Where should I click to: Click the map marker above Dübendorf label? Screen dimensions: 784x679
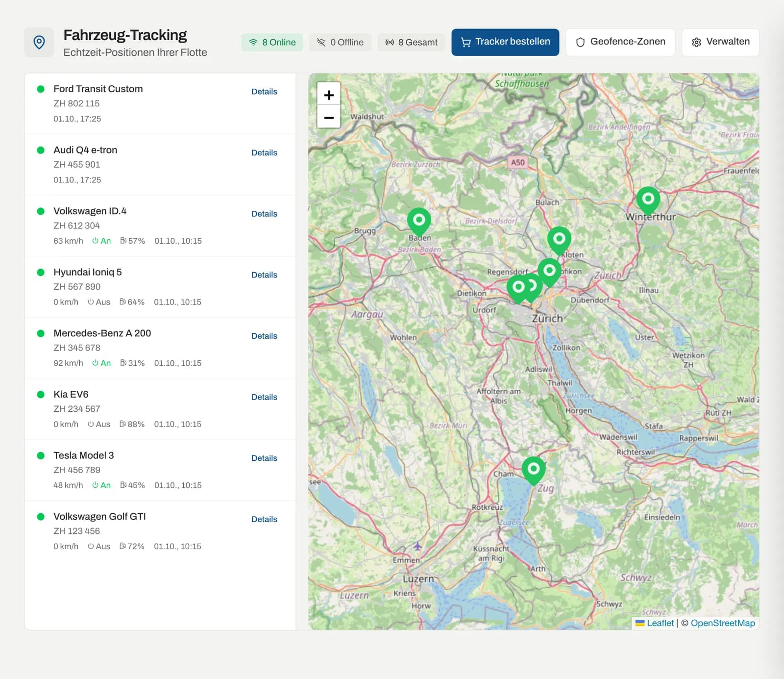tap(549, 272)
